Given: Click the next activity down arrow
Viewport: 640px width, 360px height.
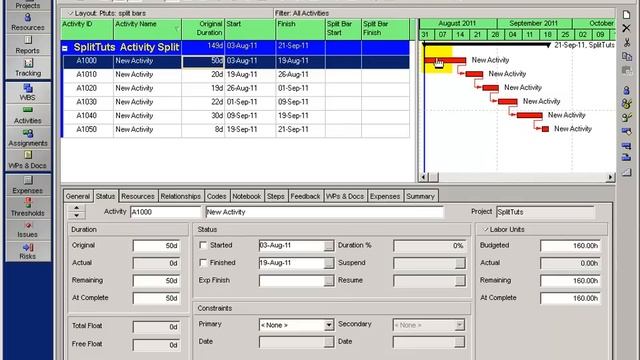Looking at the screenshot, I should click(x=76, y=215).
